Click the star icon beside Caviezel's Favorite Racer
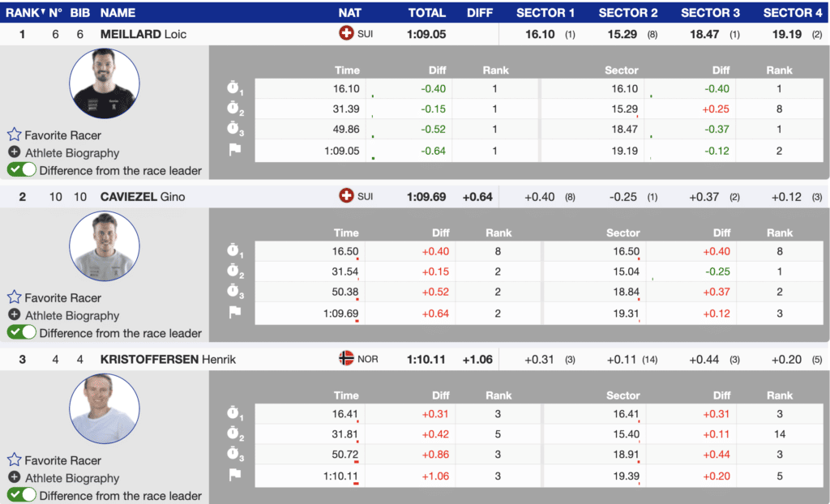Viewport: 830px width, 504px height. 15,297
